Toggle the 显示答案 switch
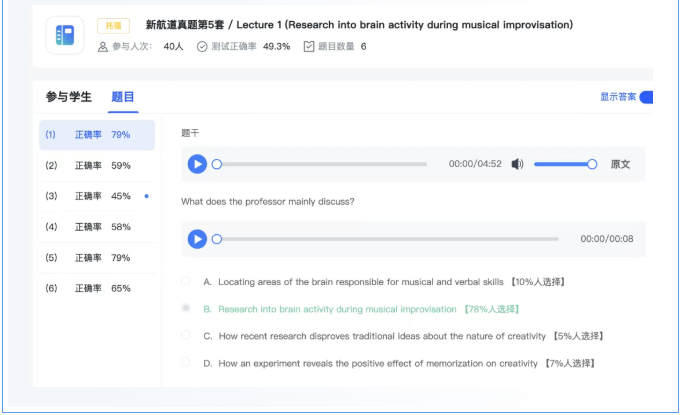 coord(645,97)
